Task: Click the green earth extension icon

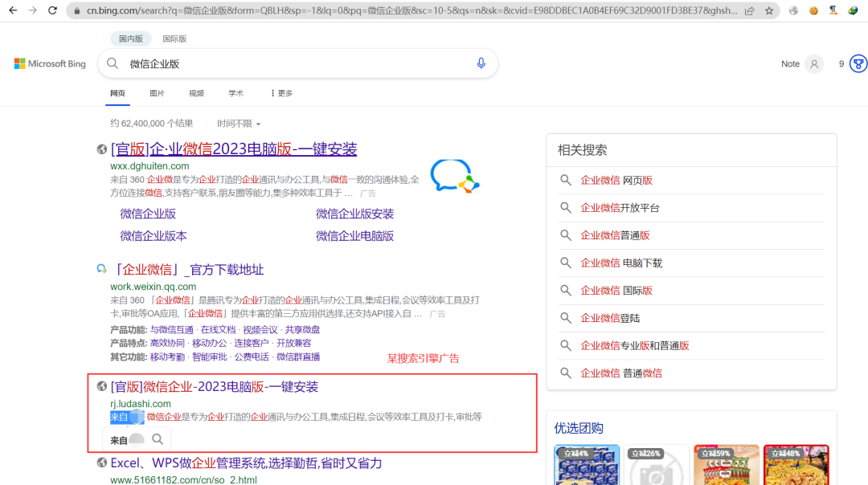Action: point(853,10)
